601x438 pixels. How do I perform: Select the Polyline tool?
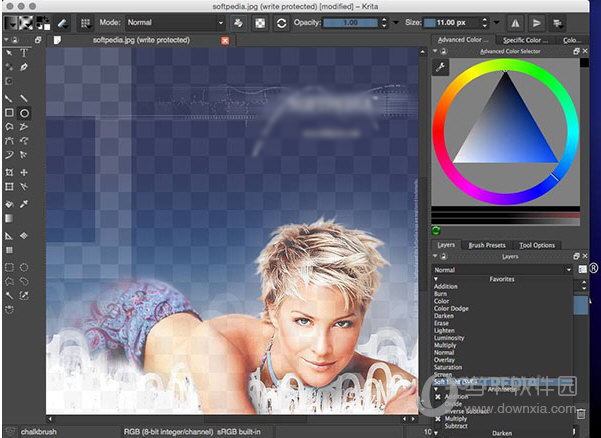(x=24, y=127)
